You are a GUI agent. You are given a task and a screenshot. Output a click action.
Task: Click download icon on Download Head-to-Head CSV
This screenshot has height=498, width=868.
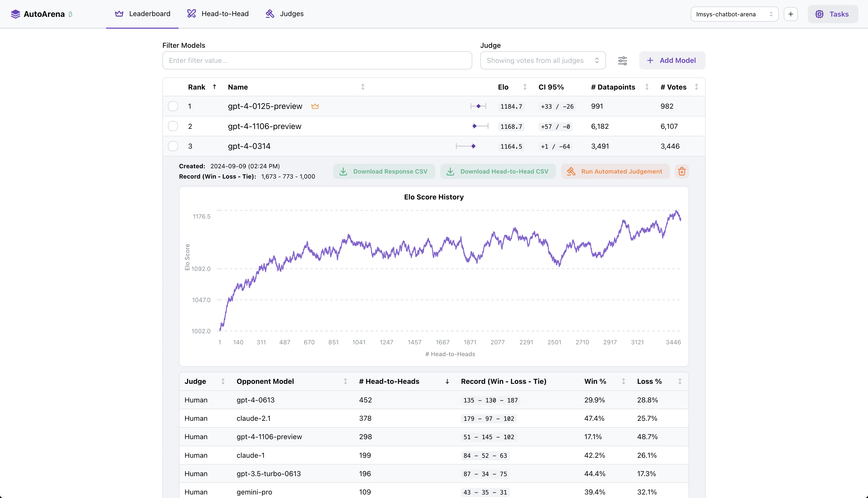pos(450,171)
